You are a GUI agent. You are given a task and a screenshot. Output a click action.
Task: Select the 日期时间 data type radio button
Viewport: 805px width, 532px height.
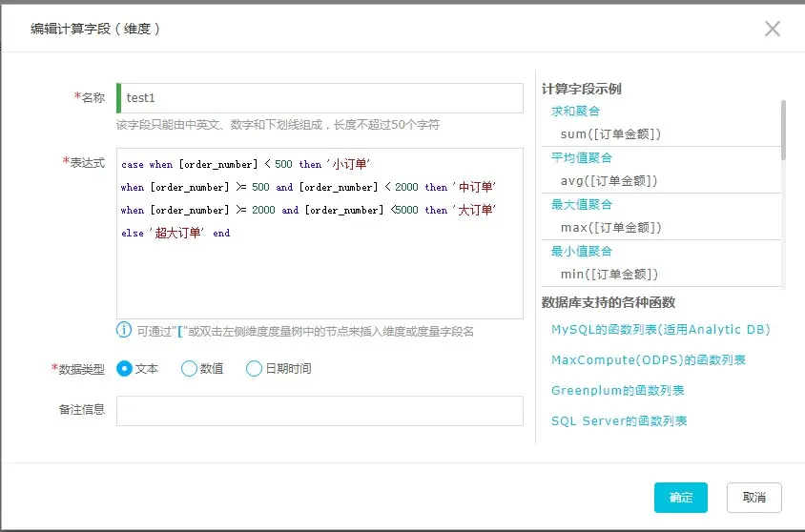(x=254, y=368)
